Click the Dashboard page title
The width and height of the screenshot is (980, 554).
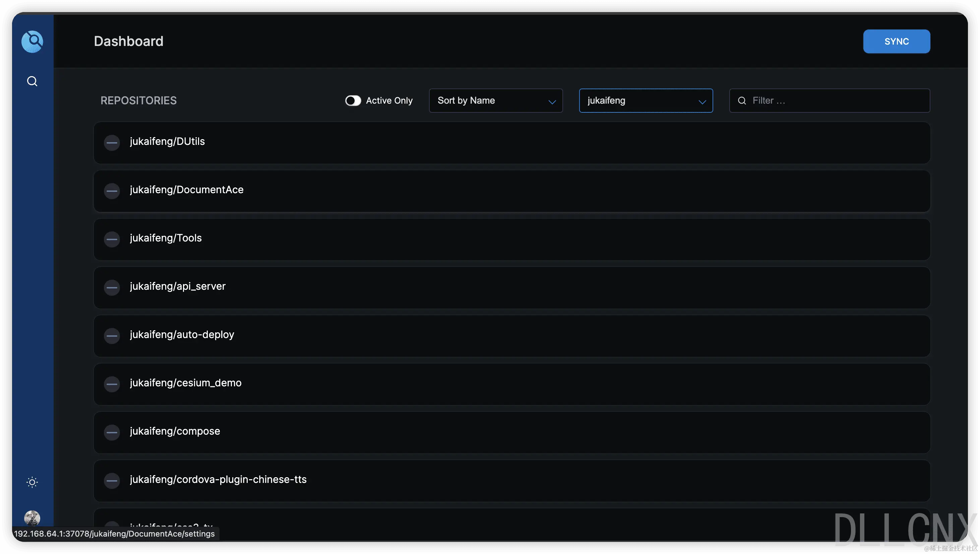pyautogui.click(x=129, y=41)
